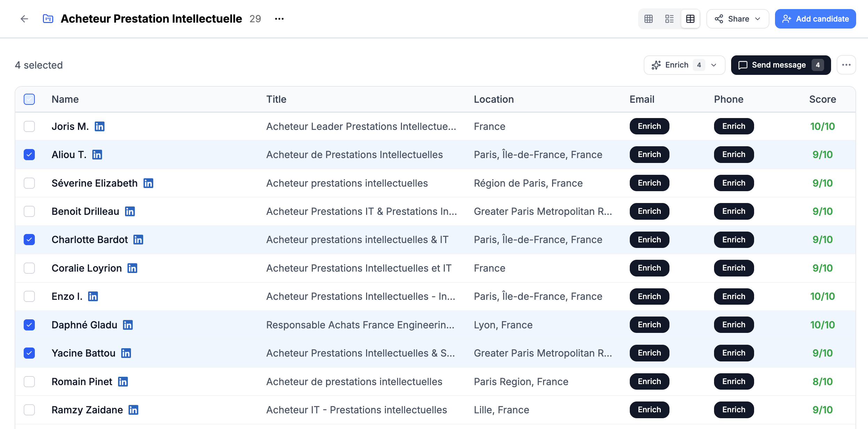Image resolution: width=868 pixels, height=429 pixels.
Task: Check the Joris M. row checkbox
Action: point(29,126)
